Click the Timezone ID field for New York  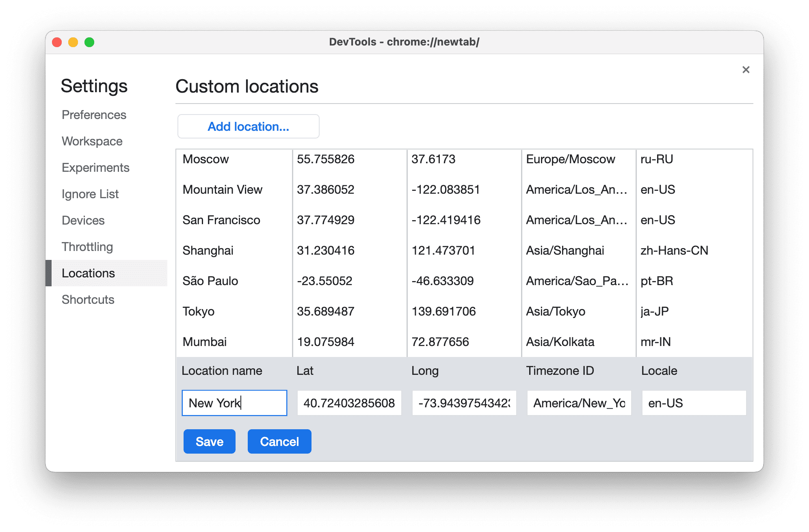pos(576,404)
